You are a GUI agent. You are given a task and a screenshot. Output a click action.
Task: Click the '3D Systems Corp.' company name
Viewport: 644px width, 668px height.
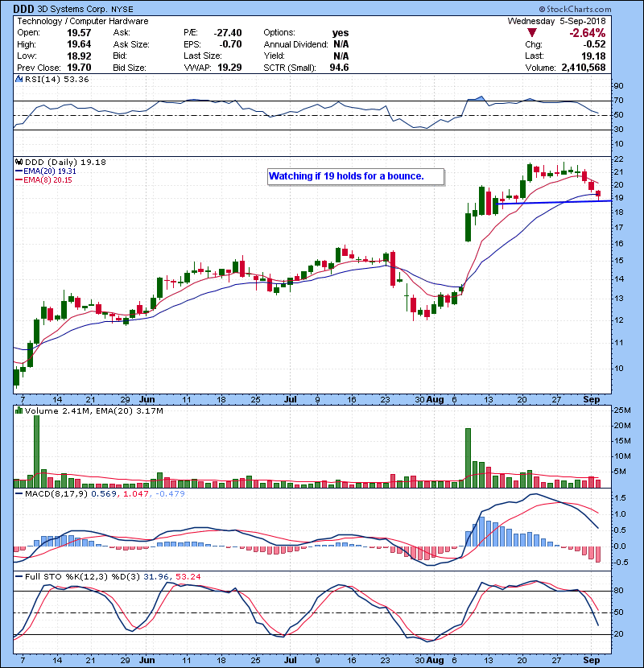tap(72, 9)
